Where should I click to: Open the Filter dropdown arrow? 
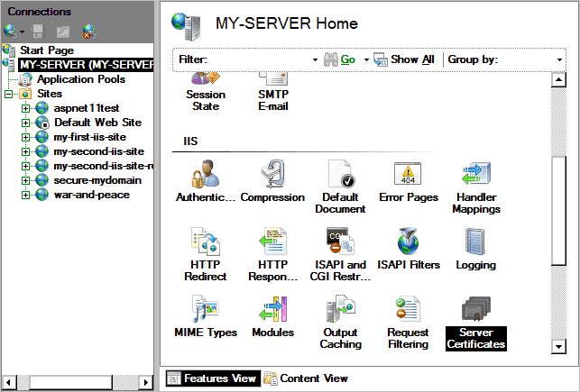315,59
